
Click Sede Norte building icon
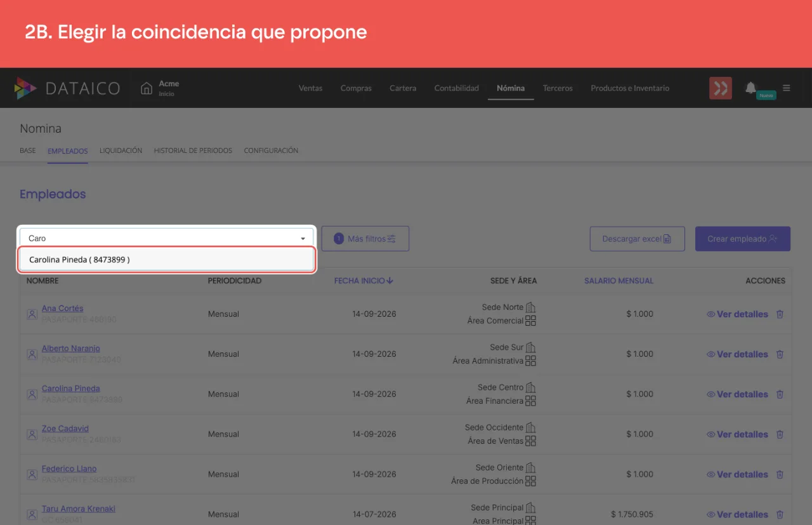[x=531, y=307]
